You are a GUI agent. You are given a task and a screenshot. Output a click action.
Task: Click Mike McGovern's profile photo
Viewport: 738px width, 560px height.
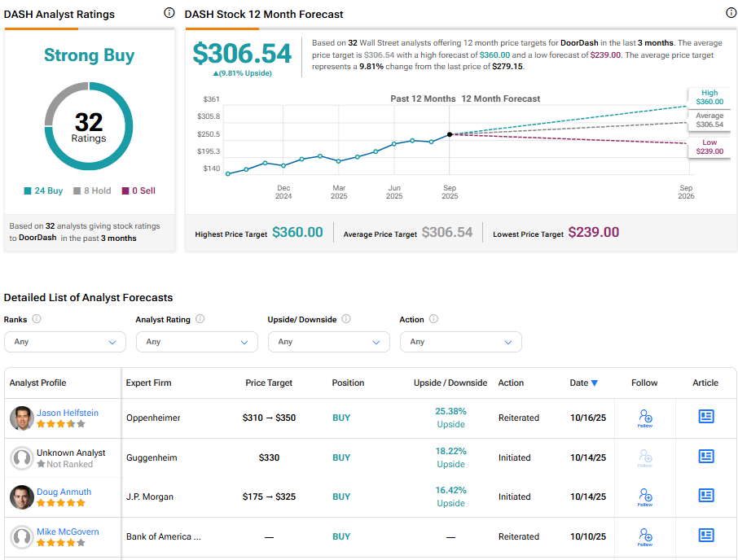(21, 537)
